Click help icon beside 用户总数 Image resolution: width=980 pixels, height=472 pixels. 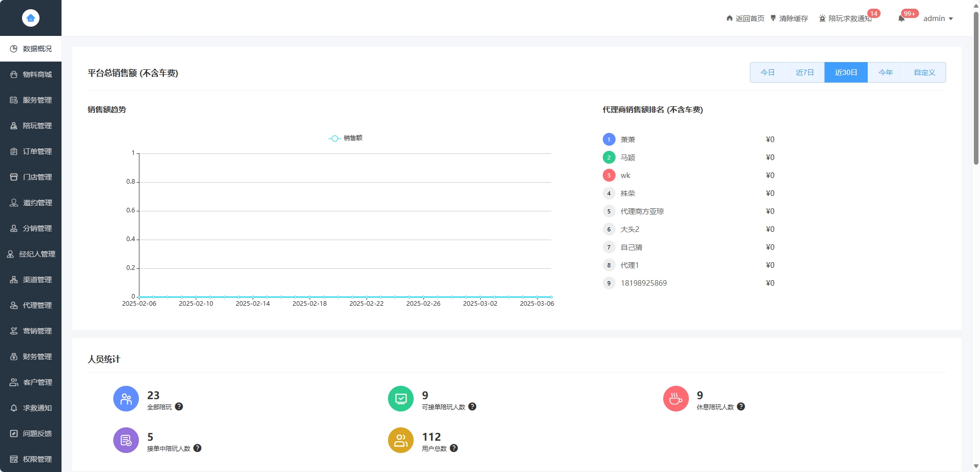[x=454, y=448]
